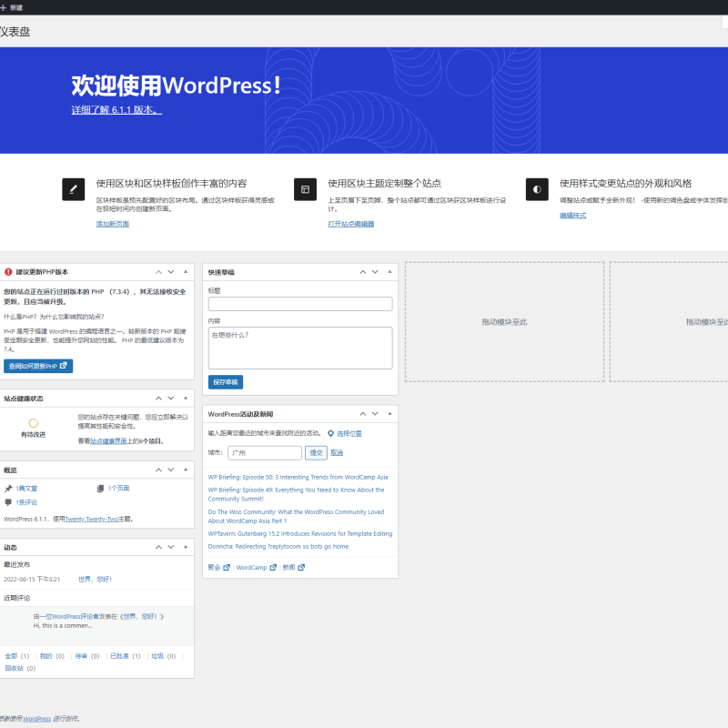The height and width of the screenshot is (728, 728).
Task: Click the red PHP warning icon
Action: tap(8, 272)
